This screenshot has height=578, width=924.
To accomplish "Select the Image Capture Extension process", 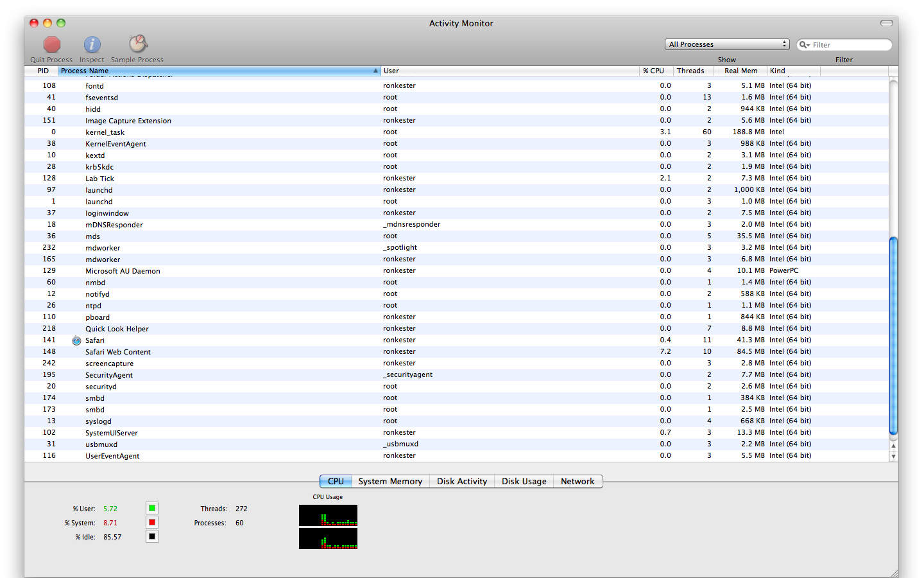I will (x=456, y=120).
